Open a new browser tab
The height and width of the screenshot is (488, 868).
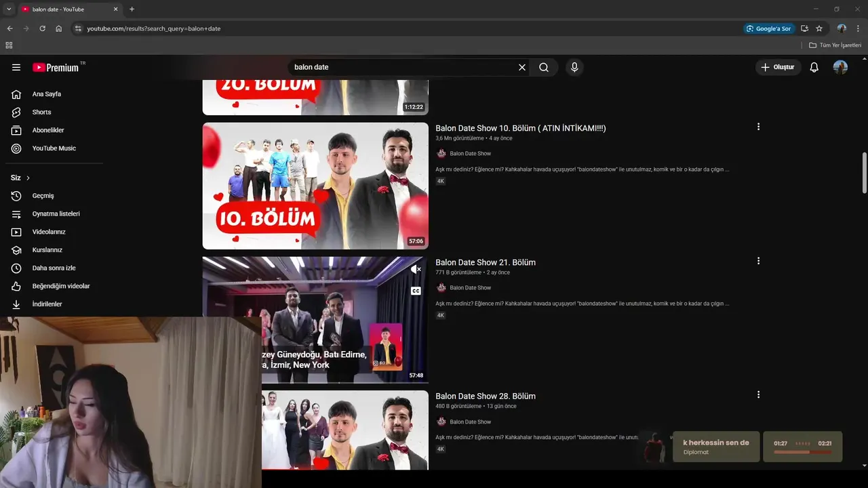coord(132,9)
